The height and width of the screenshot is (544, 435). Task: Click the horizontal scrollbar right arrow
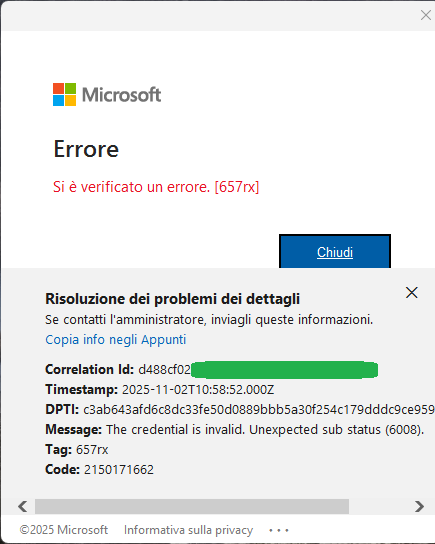419,506
